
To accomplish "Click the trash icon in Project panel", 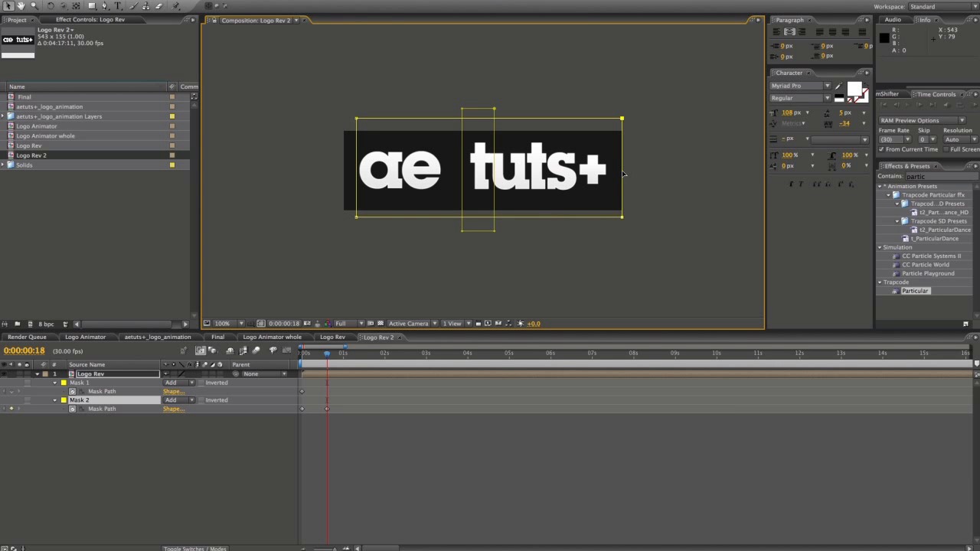I will (65, 324).
